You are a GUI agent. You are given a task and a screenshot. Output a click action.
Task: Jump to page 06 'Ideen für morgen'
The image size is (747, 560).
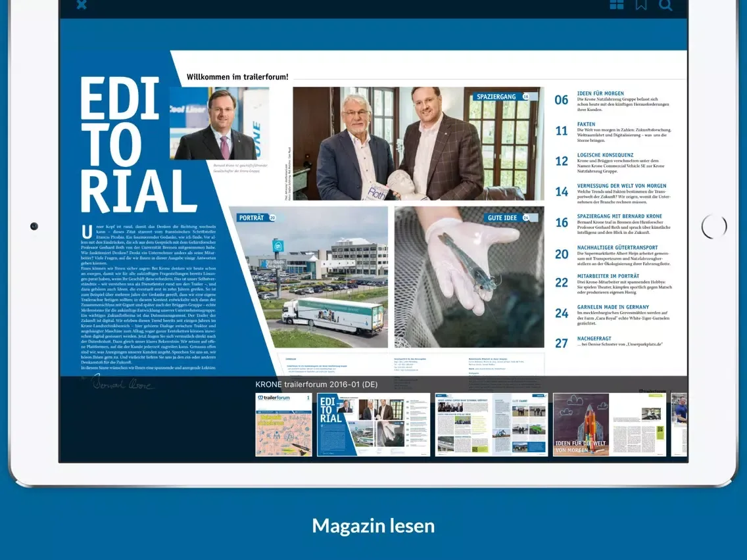613,101
